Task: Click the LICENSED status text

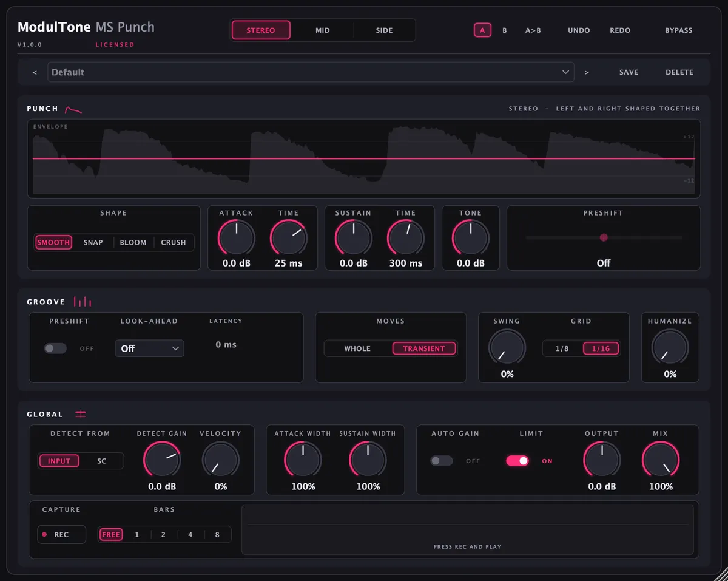Action: coord(115,45)
